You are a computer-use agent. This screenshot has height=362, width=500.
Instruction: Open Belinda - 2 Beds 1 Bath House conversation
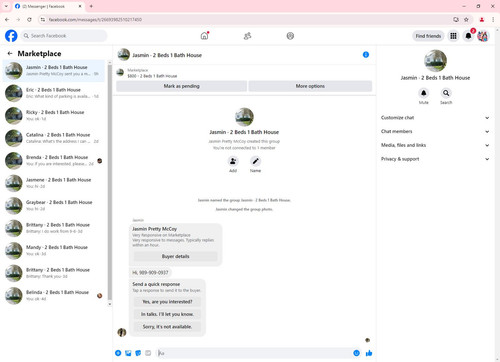[54, 295]
